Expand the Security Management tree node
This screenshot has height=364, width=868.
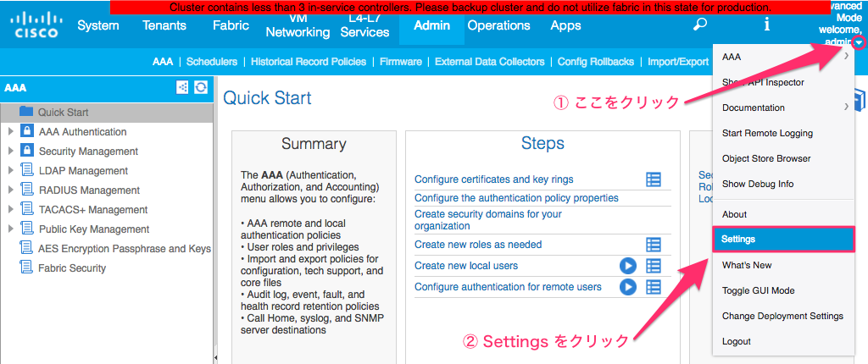10,151
